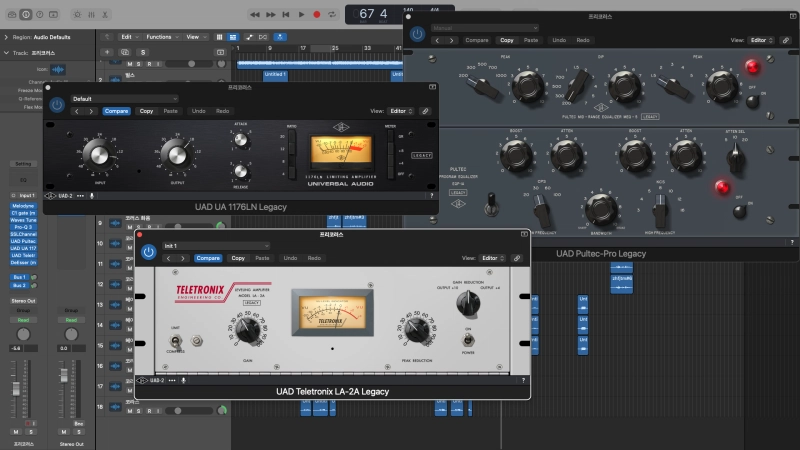Click Copy in the Pultec-Pro window

(x=507, y=40)
